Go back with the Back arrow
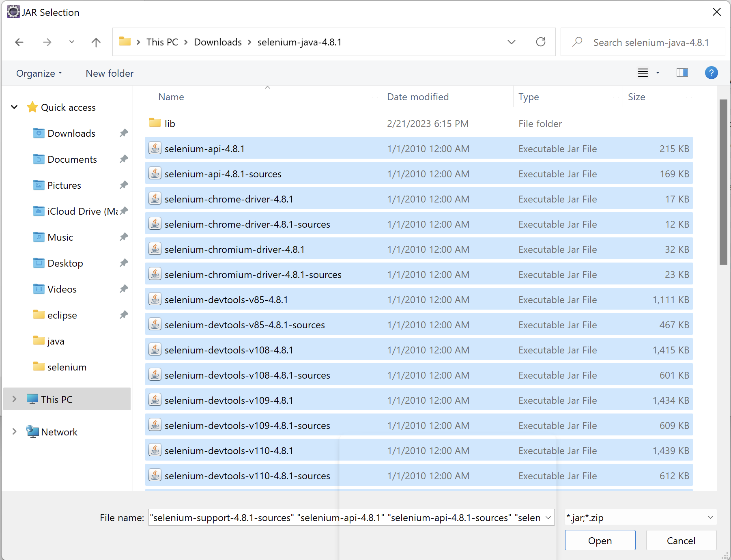This screenshot has height=560, width=731. 19,42
